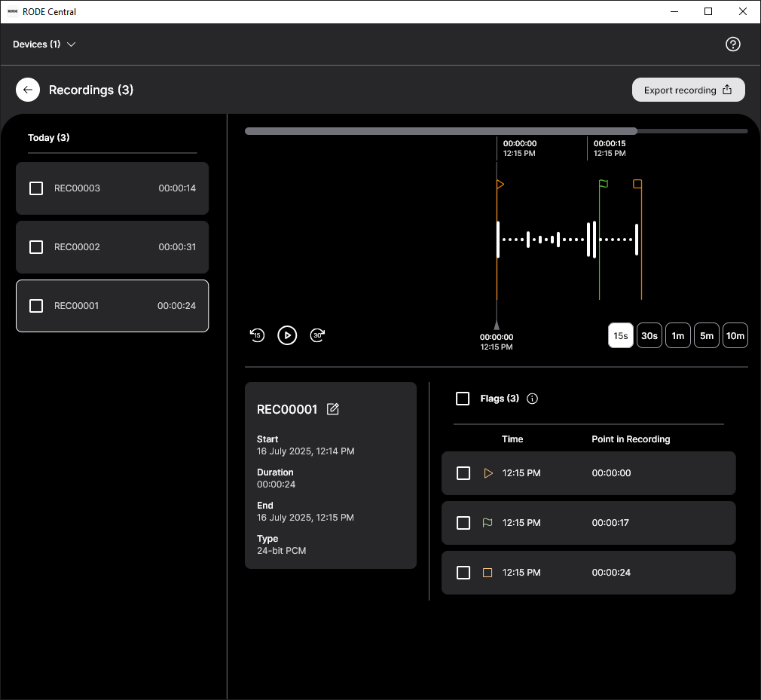Viewport: 761px width, 700px height.
Task: Set timeline zoom to 5m
Action: pyautogui.click(x=706, y=335)
